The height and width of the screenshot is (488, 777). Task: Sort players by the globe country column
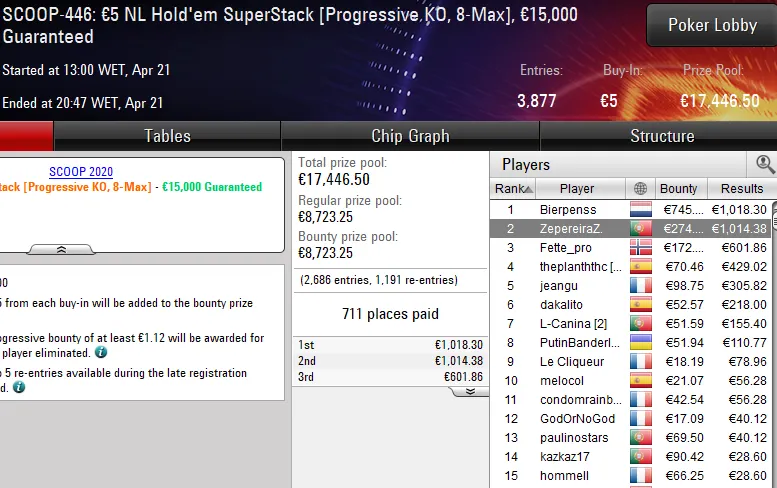click(x=640, y=188)
